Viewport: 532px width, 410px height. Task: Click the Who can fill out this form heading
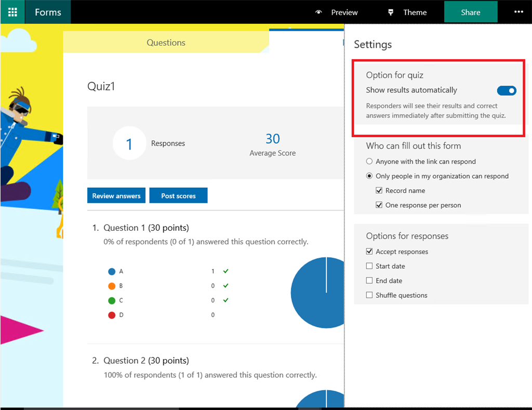(413, 146)
